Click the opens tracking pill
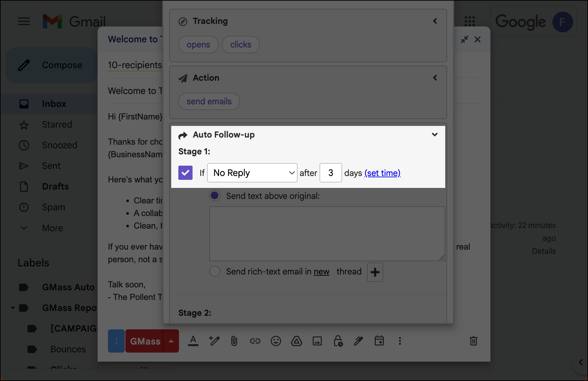 coord(198,45)
